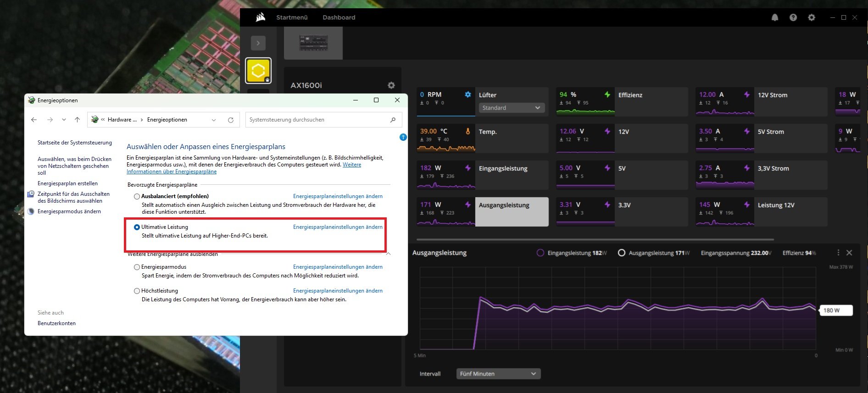Open the Dashboard tab in iCUE
This screenshot has width=868, height=393.
coord(339,17)
